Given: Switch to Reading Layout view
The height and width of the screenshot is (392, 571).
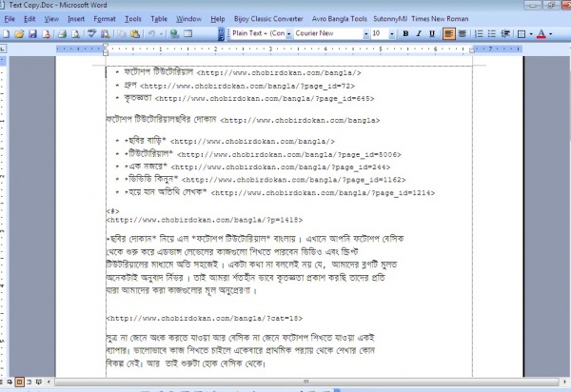Looking at the screenshot, I should point(39,382).
